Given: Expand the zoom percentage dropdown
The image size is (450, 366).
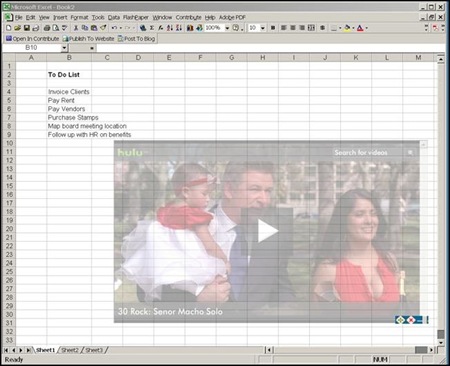Looking at the screenshot, I should [x=227, y=28].
